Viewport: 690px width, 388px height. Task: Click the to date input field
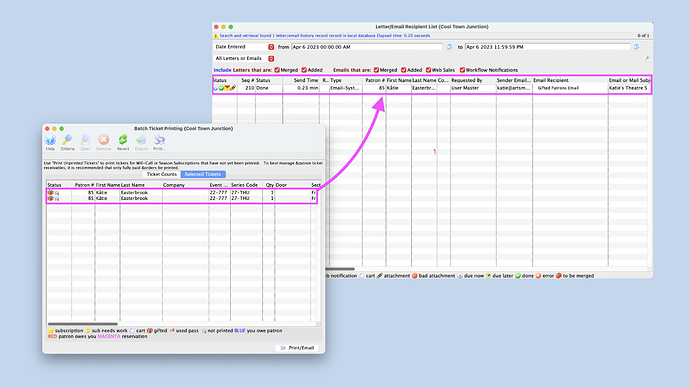pyautogui.click(x=547, y=47)
